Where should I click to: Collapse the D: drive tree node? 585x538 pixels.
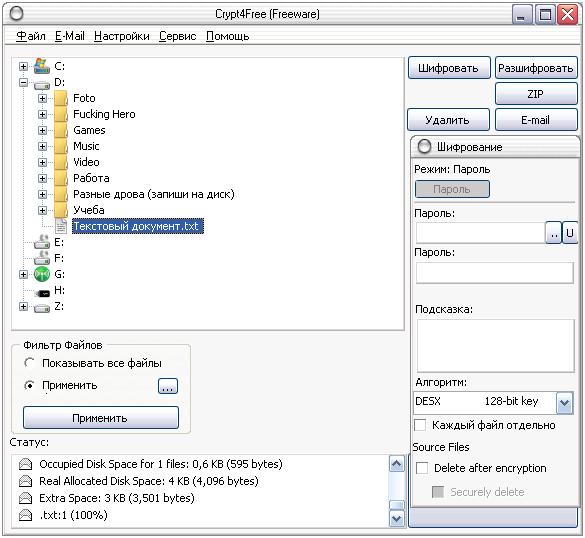click(x=23, y=82)
